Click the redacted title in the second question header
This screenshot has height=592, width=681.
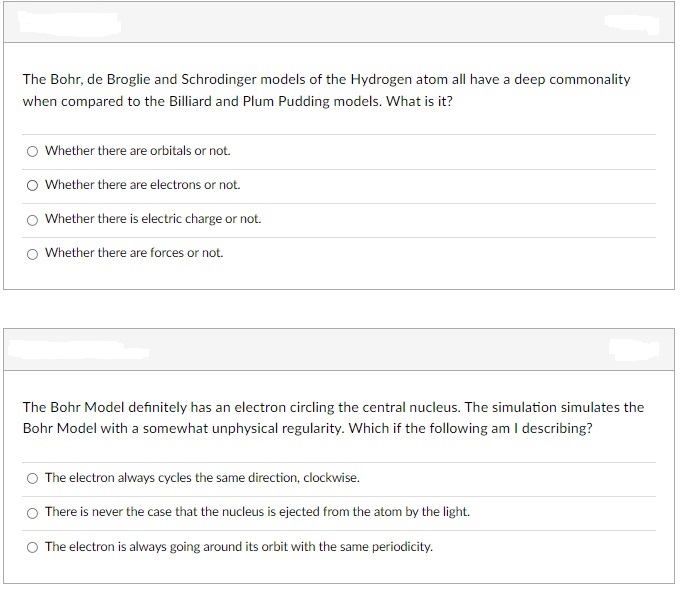coord(78,350)
